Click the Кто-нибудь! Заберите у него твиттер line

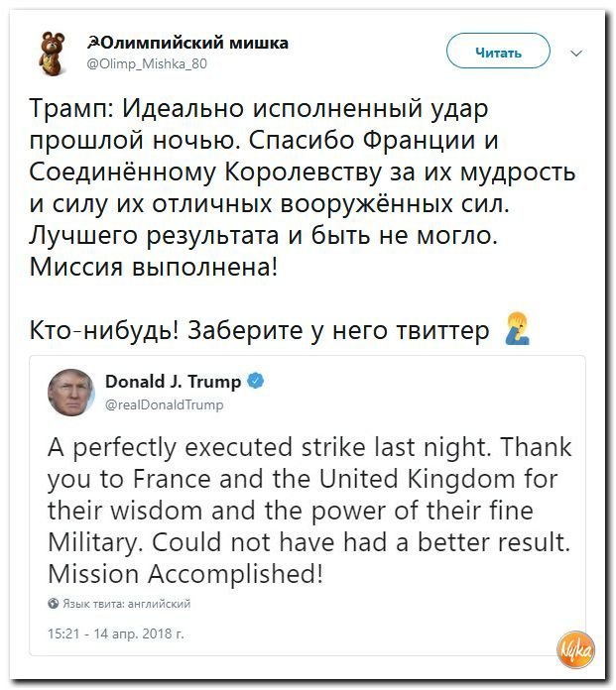click(x=259, y=330)
